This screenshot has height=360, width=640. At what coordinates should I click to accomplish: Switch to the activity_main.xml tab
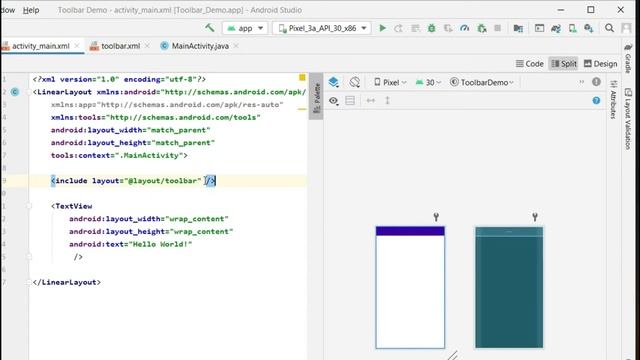coord(40,46)
